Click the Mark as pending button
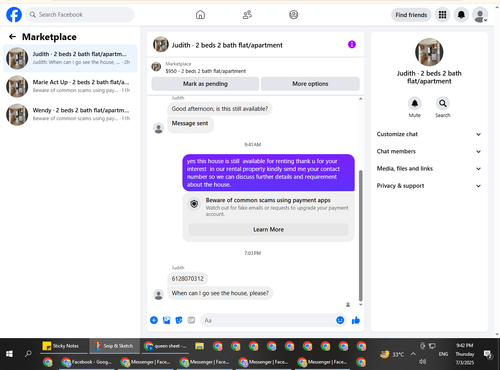The height and width of the screenshot is (370, 500). [205, 84]
